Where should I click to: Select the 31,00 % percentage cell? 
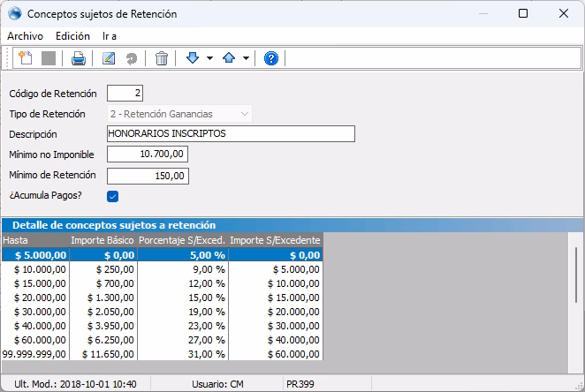tap(183, 354)
